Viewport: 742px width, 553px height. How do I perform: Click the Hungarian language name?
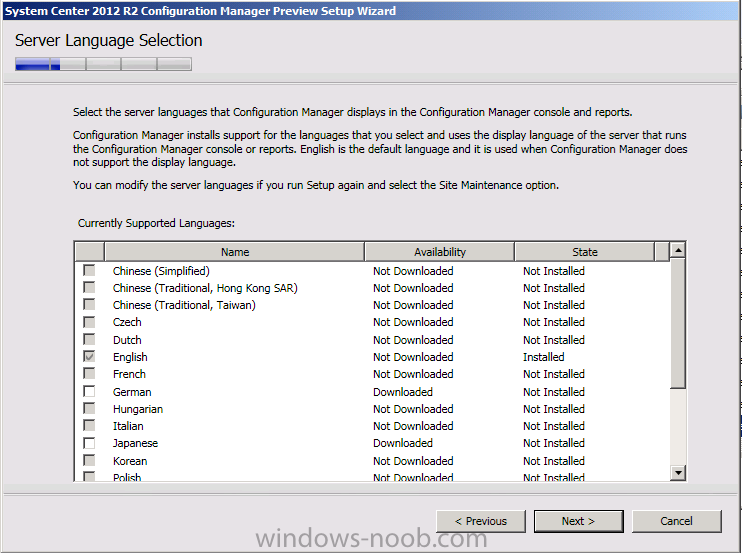click(138, 409)
